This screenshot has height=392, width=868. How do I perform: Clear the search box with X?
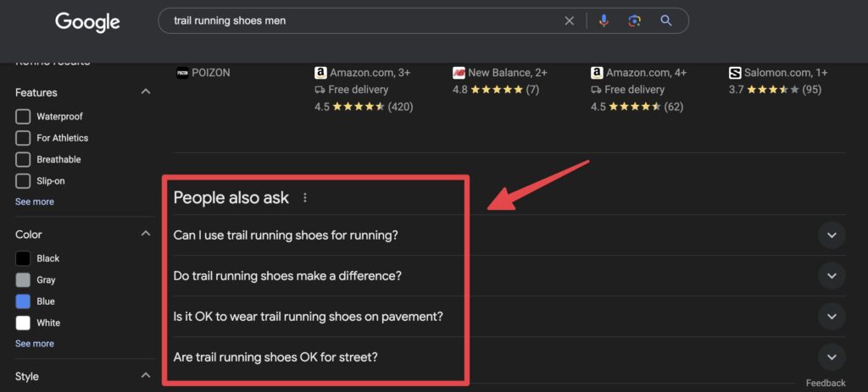pos(569,21)
